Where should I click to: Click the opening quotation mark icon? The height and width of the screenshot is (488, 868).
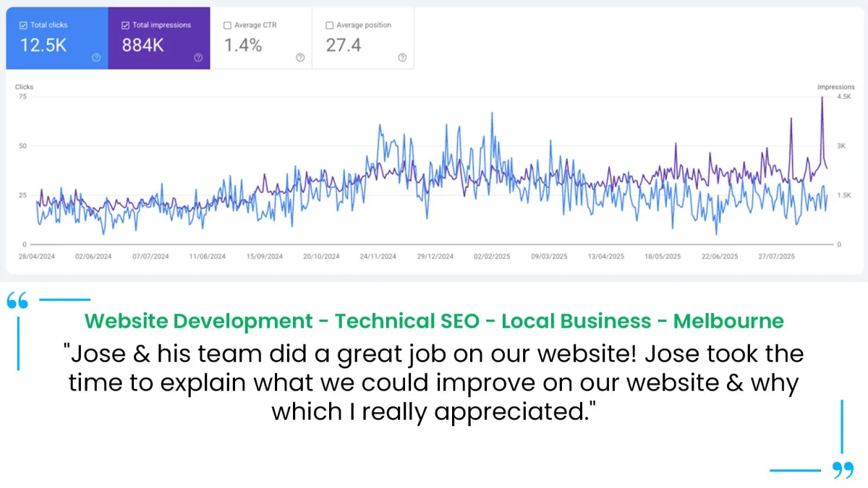coord(17,301)
